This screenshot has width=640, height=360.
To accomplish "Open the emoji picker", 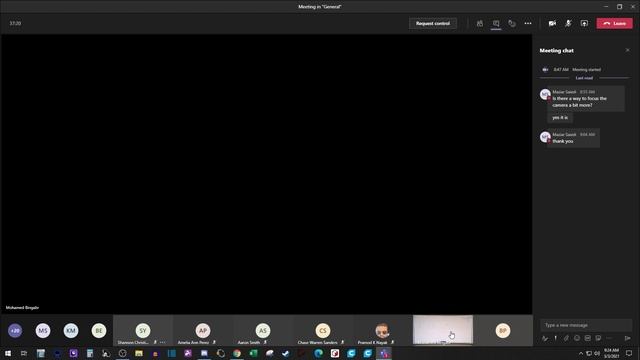I will point(577,338).
